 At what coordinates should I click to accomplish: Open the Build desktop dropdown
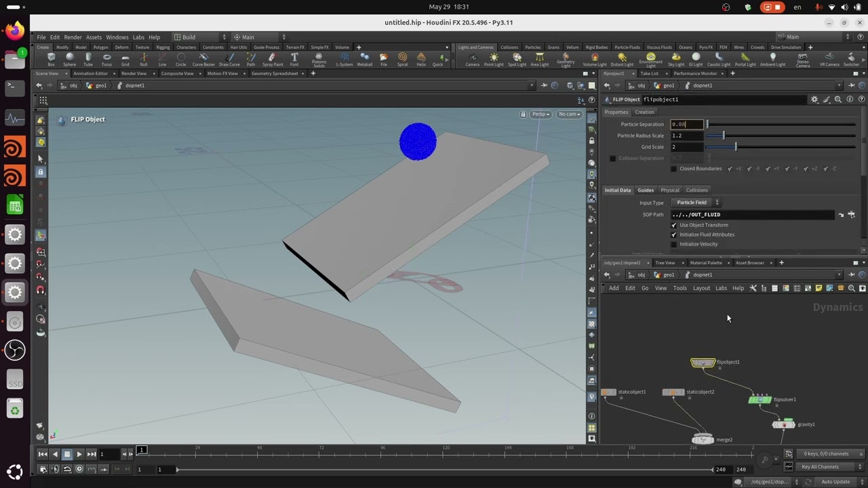click(200, 37)
